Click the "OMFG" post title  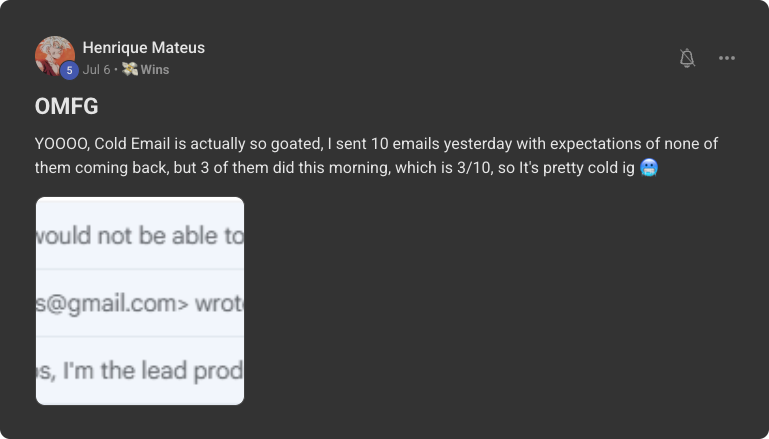[x=66, y=107]
